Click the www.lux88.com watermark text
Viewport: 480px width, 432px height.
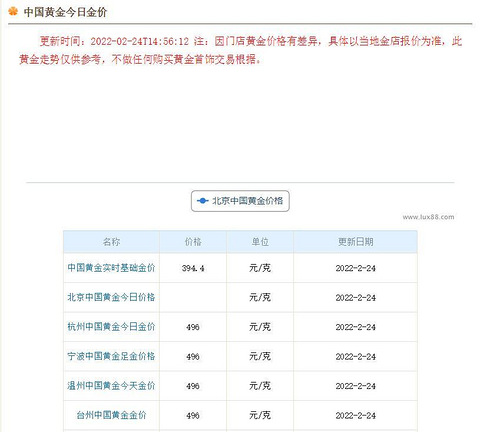pyautogui.click(x=428, y=217)
